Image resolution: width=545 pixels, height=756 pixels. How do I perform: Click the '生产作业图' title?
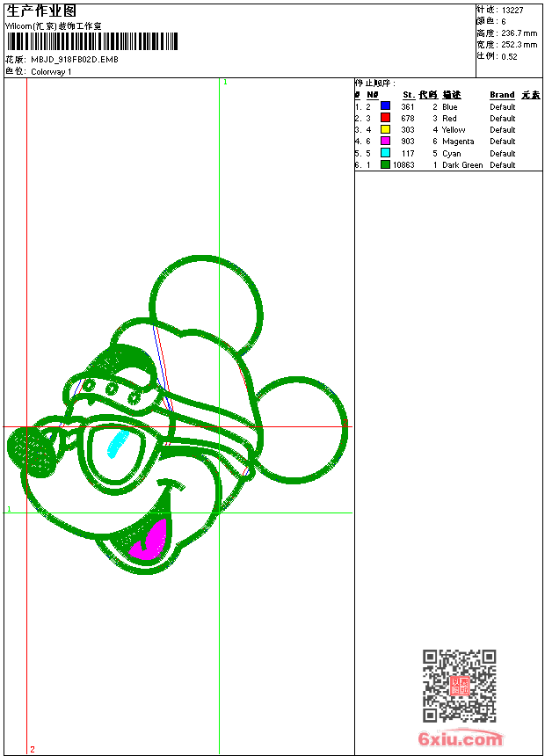(x=41, y=11)
